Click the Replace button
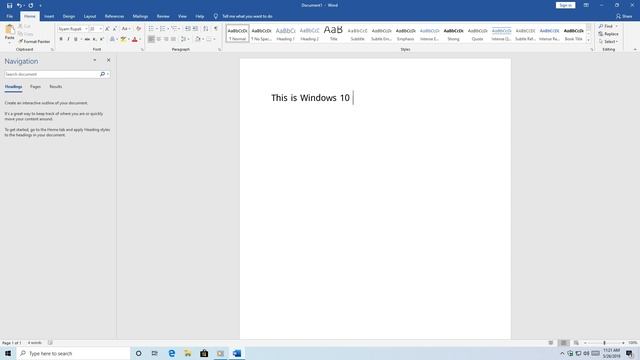This screenshot has width=640, height=360. 608,34
